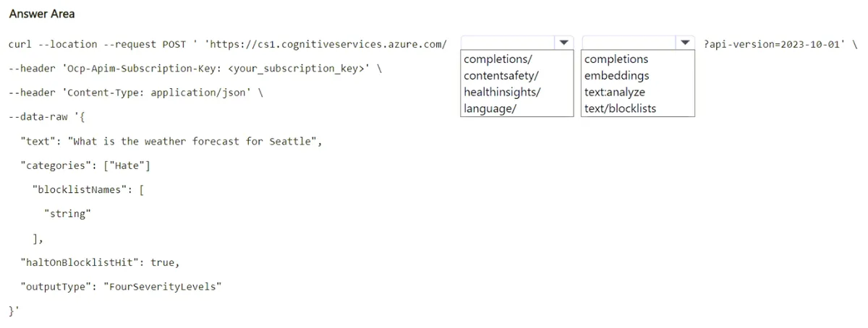Select 'contentsafety/' option
Screen dimensions: 868x328
click(501, 76)
